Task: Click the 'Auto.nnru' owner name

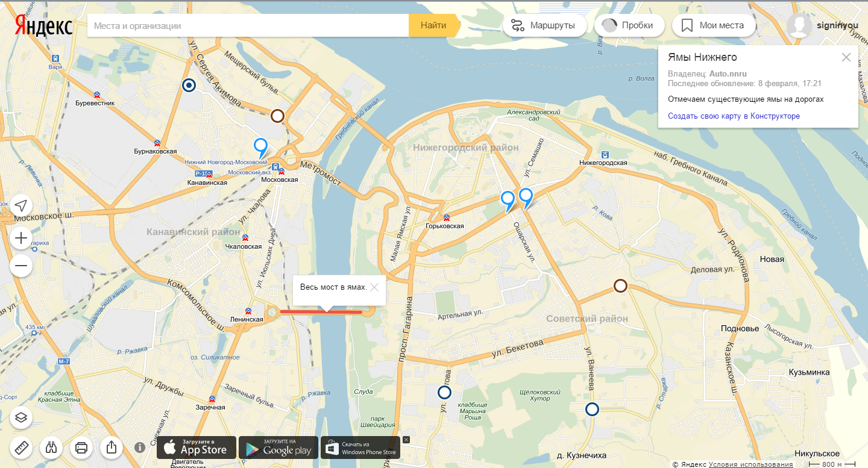Action: [728, 73]
